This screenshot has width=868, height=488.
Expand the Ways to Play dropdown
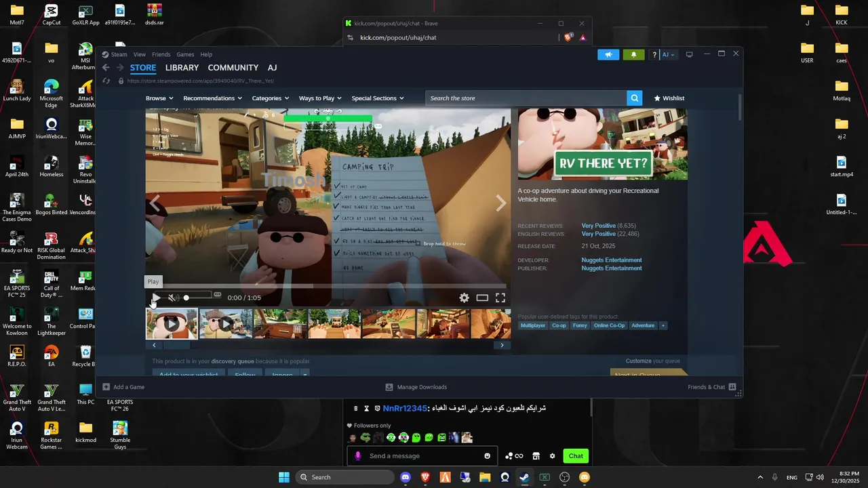pyautogui.click(x=320, y=98)
